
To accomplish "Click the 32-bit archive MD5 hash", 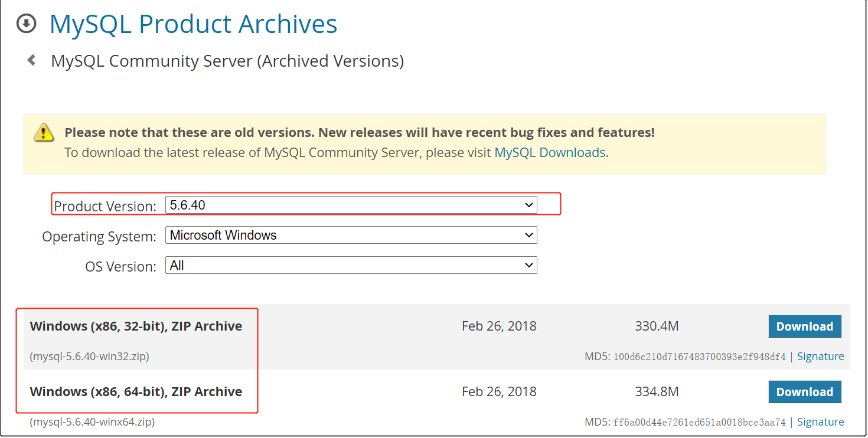I will tap(700, 357).
